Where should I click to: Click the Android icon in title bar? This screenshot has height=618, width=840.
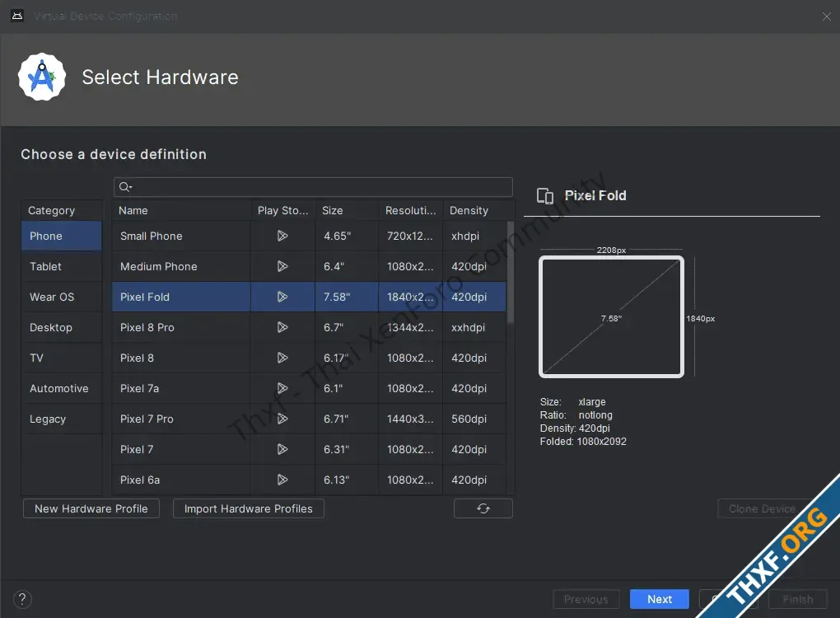tap(17, 16)
